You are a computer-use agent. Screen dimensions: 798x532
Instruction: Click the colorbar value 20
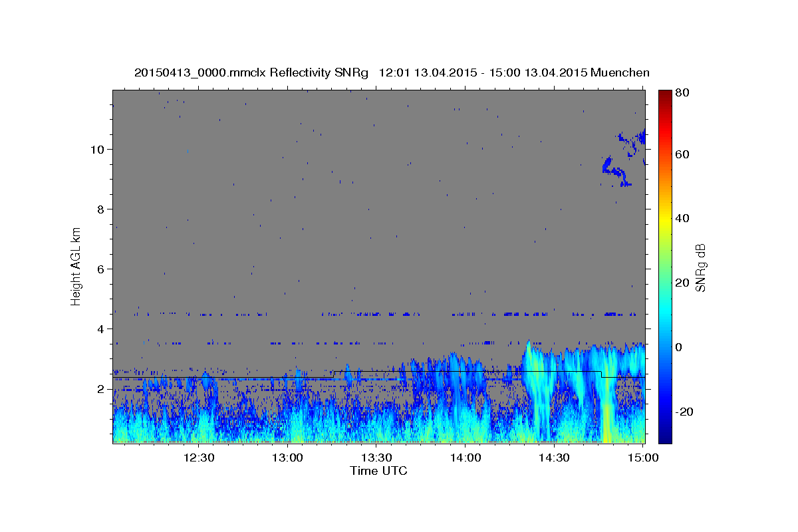(683, 283)
